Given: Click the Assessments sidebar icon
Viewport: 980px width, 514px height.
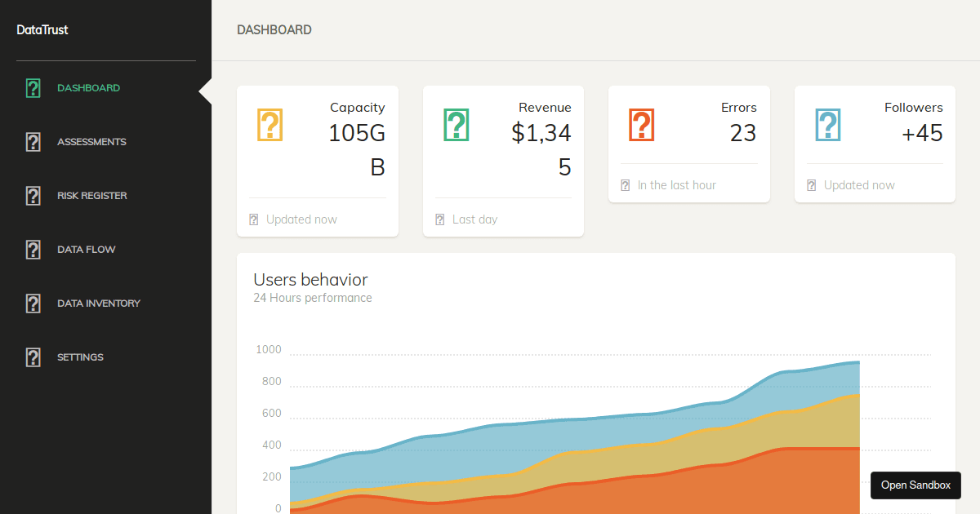Looking at the screenshot, I should pyautogui.click(x=33, y=141).
